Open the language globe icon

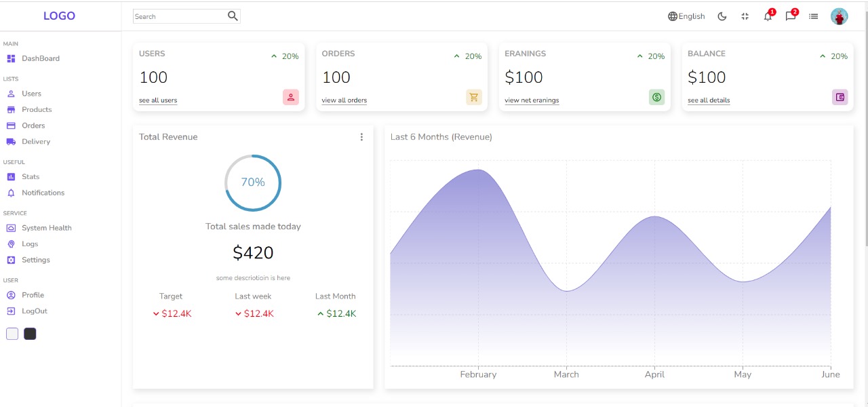point(673,16)
